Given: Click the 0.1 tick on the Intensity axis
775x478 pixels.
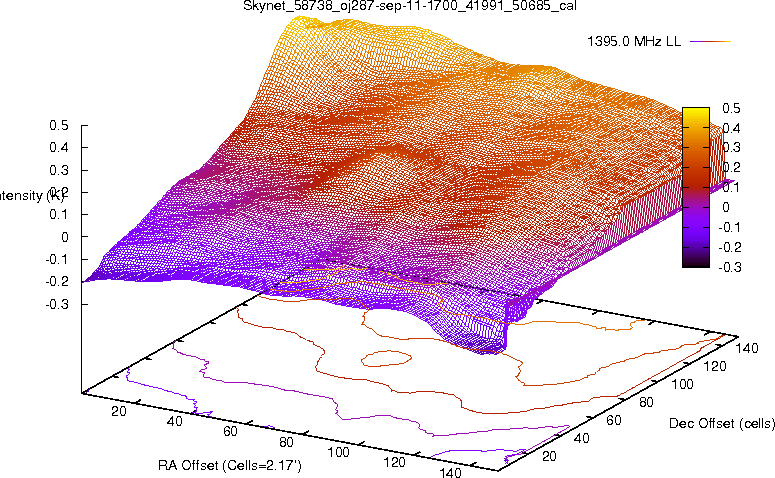Looking at the screenshot, I should 59,215.
